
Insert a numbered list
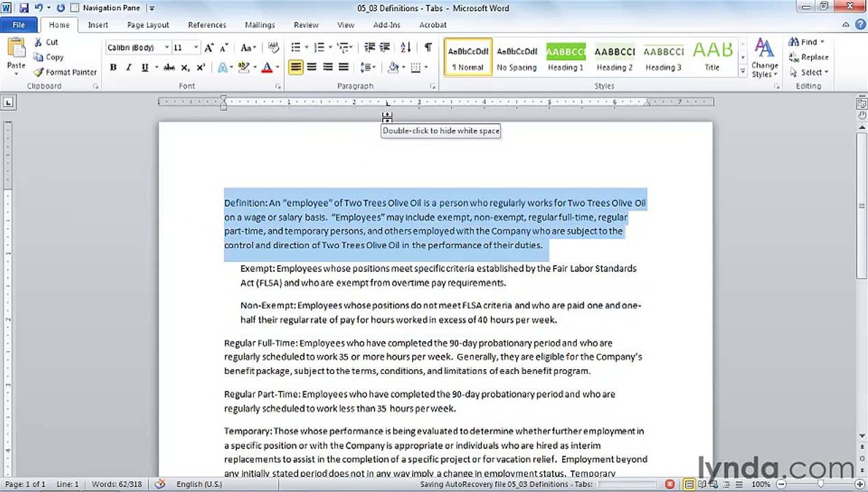coord(318,48)
